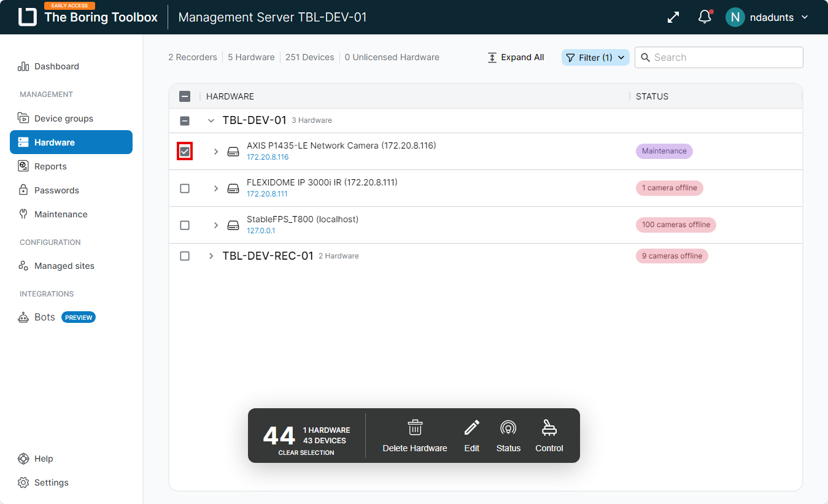The image size is (828, 504).
Task: Expand the StableFPS_T800 hardware row
Action: (215, 225)
